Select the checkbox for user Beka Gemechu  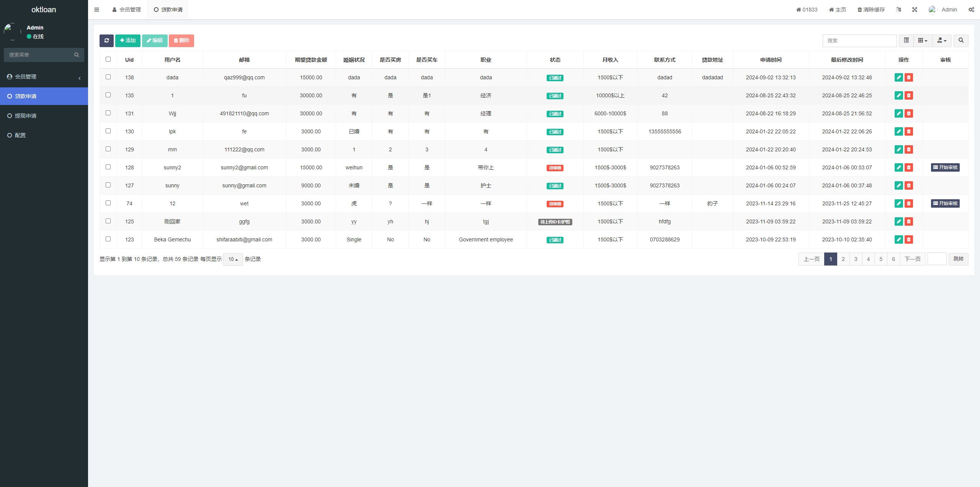click(108, 239)
